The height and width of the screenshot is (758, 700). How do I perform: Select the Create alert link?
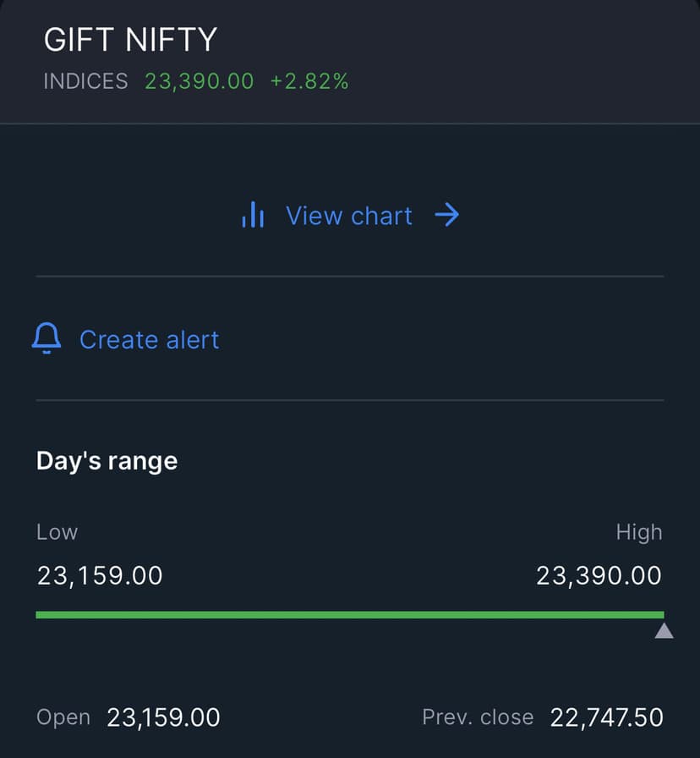(x=149, y=339)
